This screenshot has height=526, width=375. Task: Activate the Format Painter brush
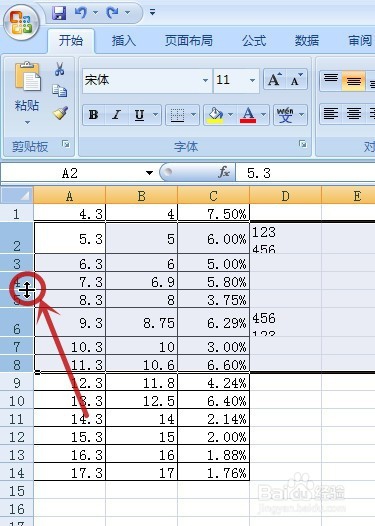click(x=60, y=113)
